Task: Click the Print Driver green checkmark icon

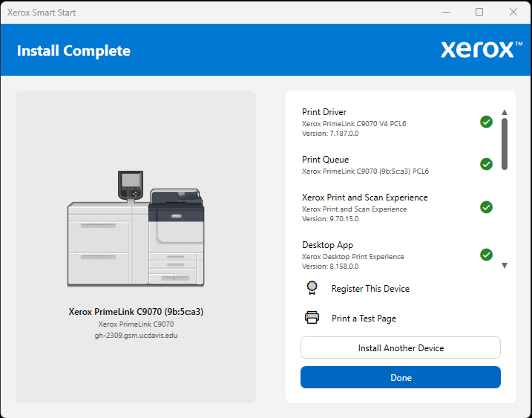Action: coord(486,122)
